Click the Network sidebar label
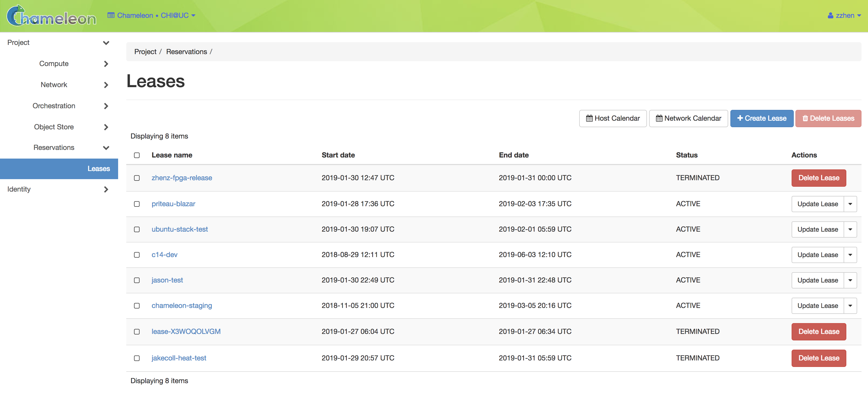This screenshot has height=394, width=868. coord(54,85)
